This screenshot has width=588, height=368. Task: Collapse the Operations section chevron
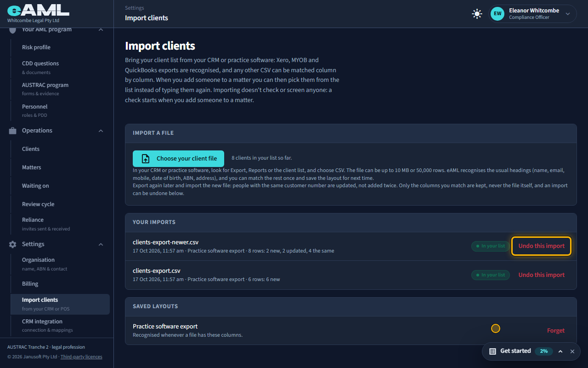[101, 131]
